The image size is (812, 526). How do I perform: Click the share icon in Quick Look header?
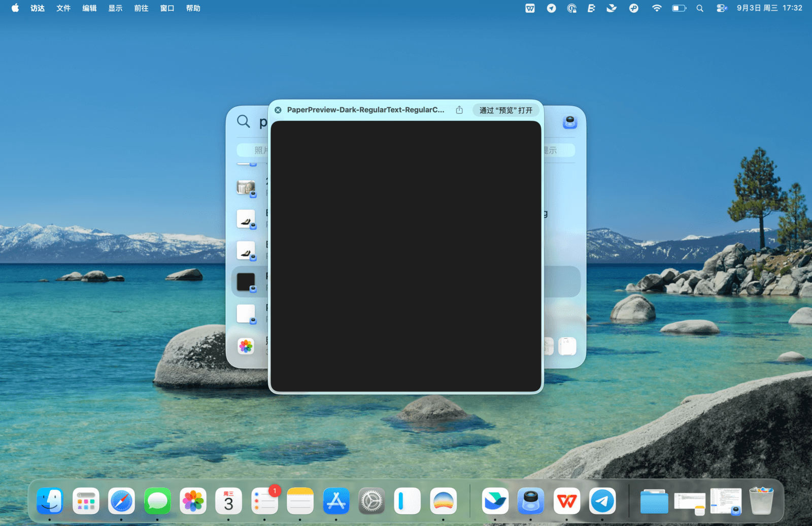click(459, 110)
